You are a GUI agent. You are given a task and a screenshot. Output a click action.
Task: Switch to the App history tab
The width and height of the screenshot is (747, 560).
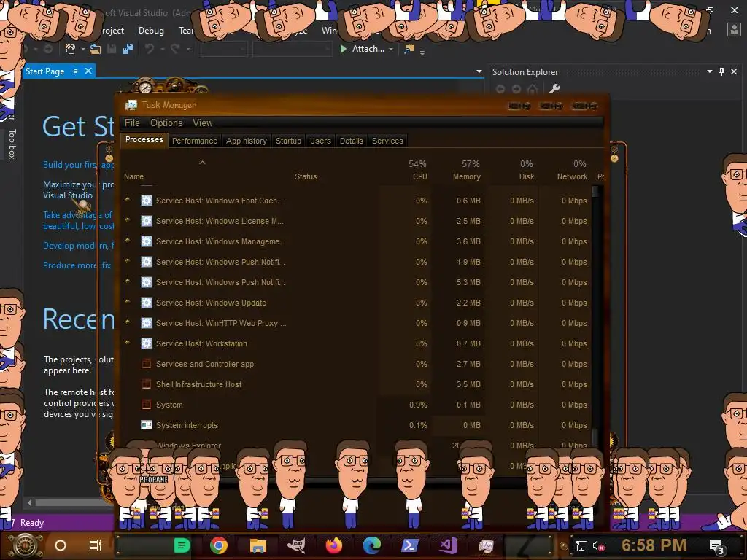pos(247,141)
